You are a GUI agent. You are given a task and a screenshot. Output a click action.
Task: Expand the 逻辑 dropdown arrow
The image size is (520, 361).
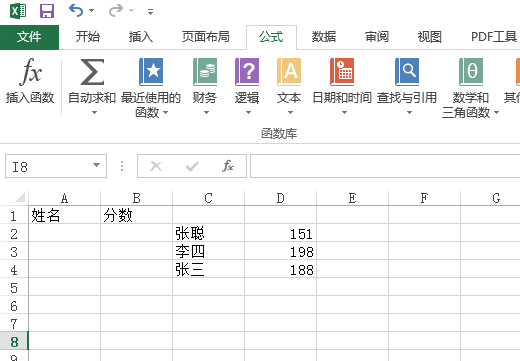tap(248, 113)
